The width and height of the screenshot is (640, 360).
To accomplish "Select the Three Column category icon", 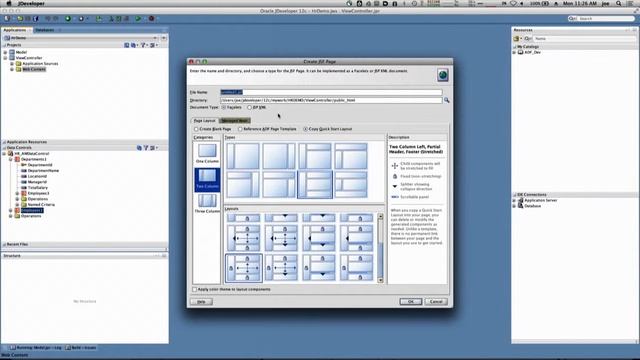I will click(207, 201).
